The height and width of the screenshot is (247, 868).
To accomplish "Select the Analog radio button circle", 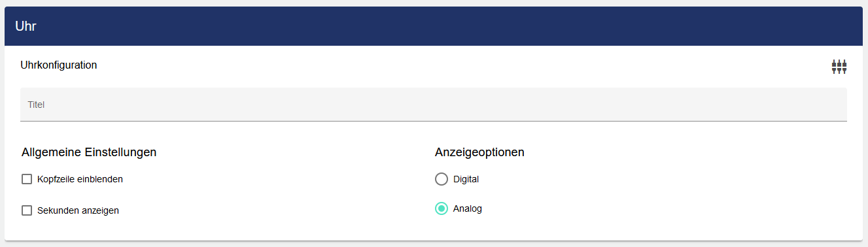I will pos(442,209).
